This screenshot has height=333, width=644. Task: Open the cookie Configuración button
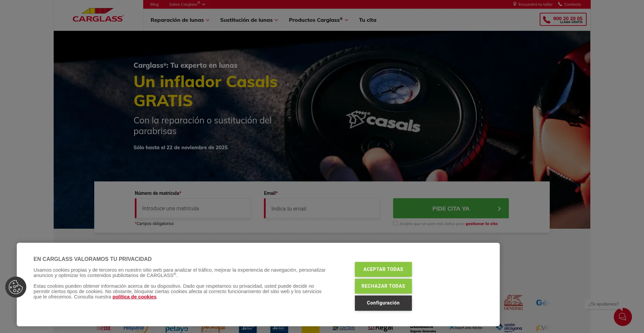click(383, 303)
